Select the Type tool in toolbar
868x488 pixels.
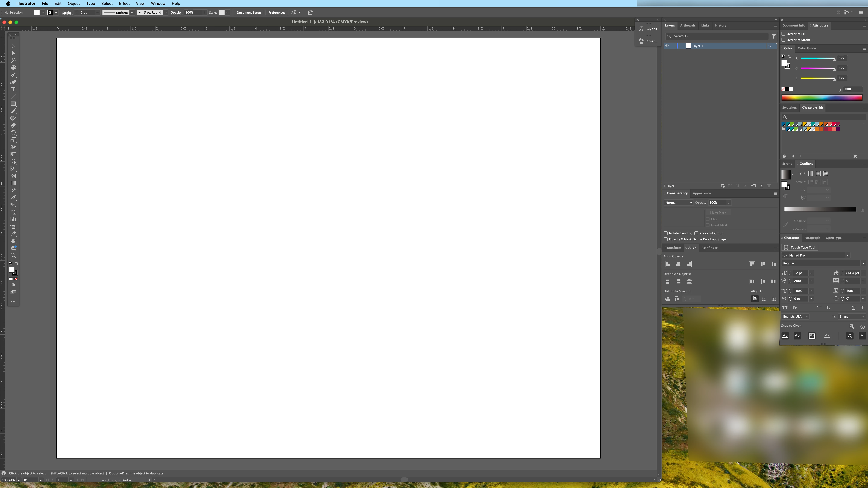[x=13, y=90]
